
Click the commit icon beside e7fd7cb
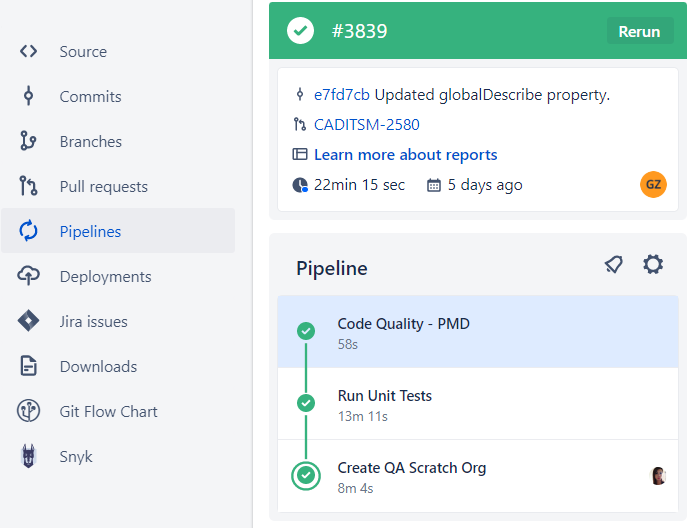[x=300, y=94]
